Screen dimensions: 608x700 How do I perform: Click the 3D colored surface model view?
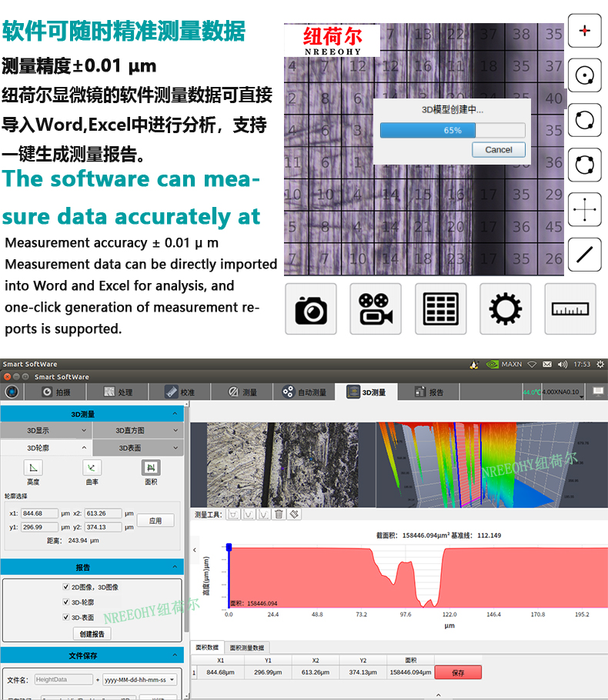click(492, 465)
